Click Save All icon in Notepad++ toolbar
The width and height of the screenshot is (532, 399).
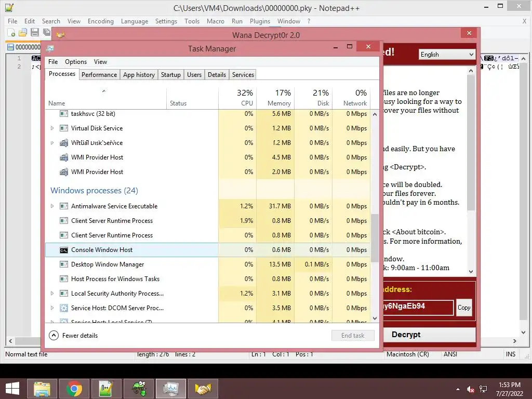click(x=46, y=33)
